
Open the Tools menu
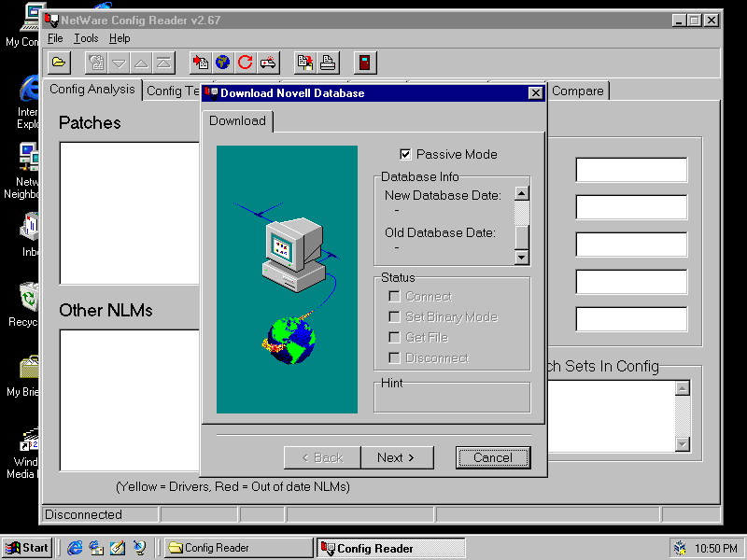[86, 38]
